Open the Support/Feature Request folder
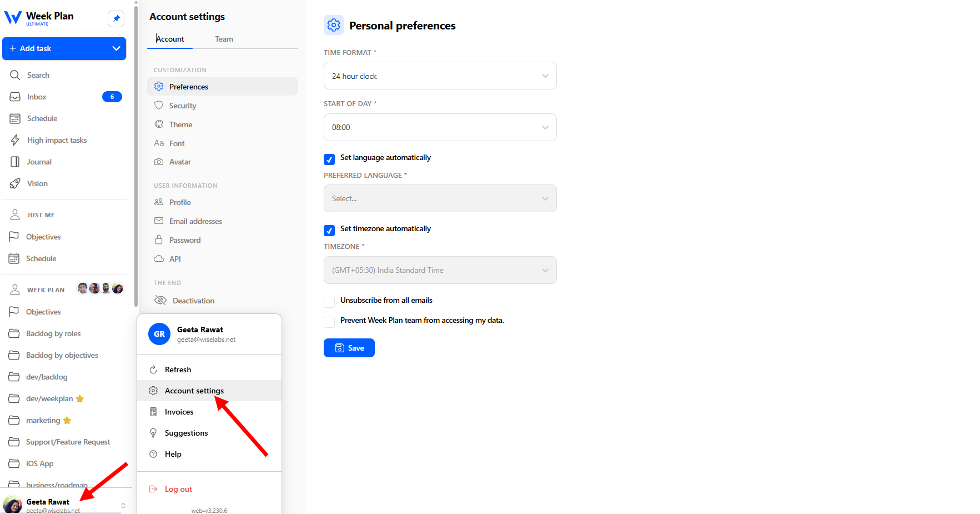The width and height of the screenshot is (980, 514). pyautogui.click(x=67, y=442)
